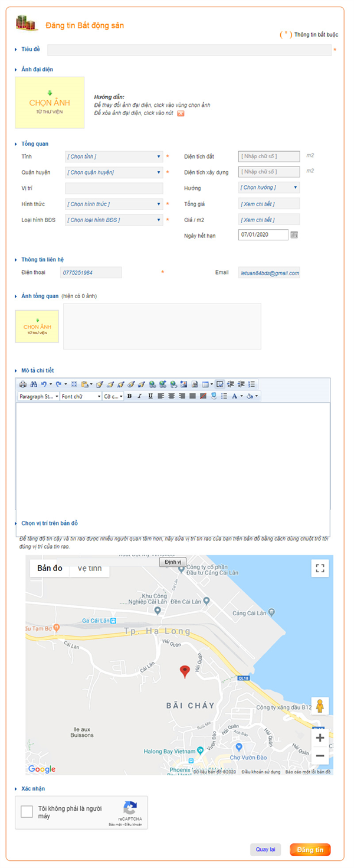
Task: Open the Quận huyện district dropdown
Action: click(x=114, y=173)
